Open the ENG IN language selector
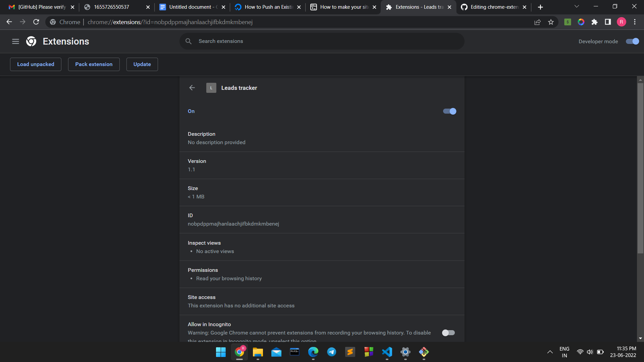Screen dimensions: 644x362 click(565, 352)
